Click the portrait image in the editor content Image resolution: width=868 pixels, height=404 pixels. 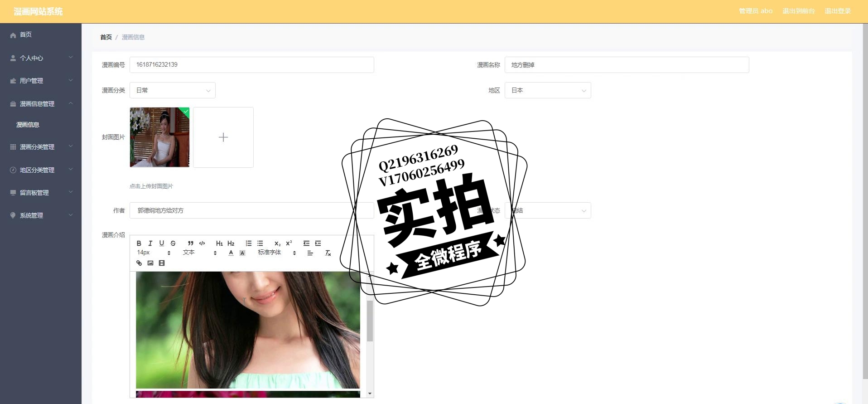point(248,330)
